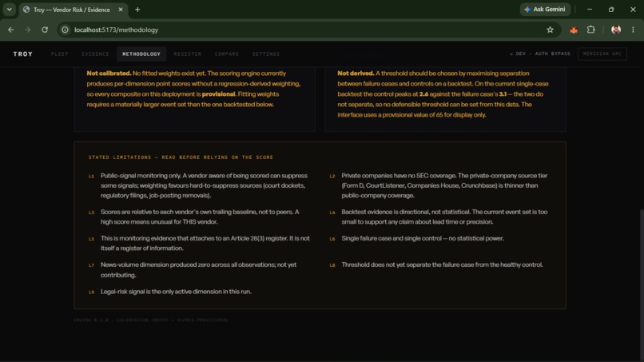Click the L2 private companies limitation

pyautogui.click(x=439, y=185)
